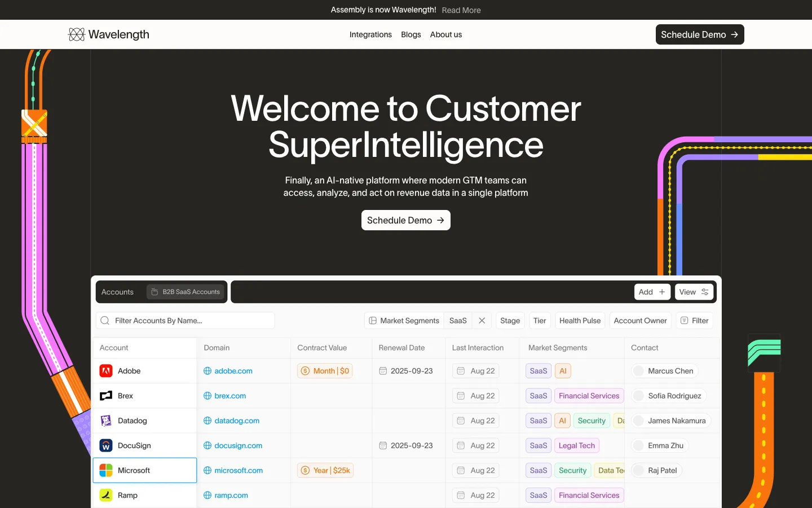Image resolution: width=812 pixels, height=508 pixels.
Task: Click the Adobe account logo icon
Action: (x=106, y=371)
